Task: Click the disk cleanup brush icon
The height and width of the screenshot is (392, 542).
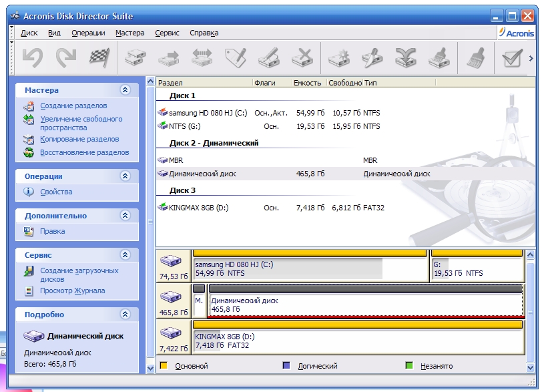Action: [439, 57]
